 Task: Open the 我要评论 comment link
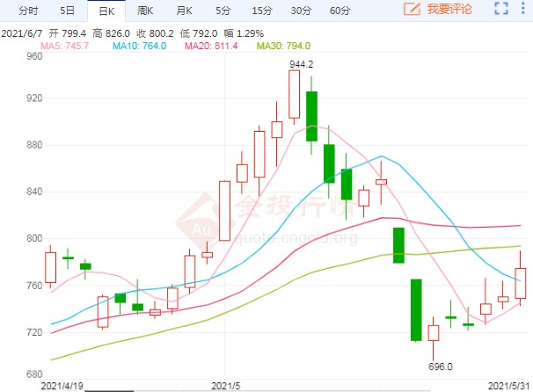449,9
